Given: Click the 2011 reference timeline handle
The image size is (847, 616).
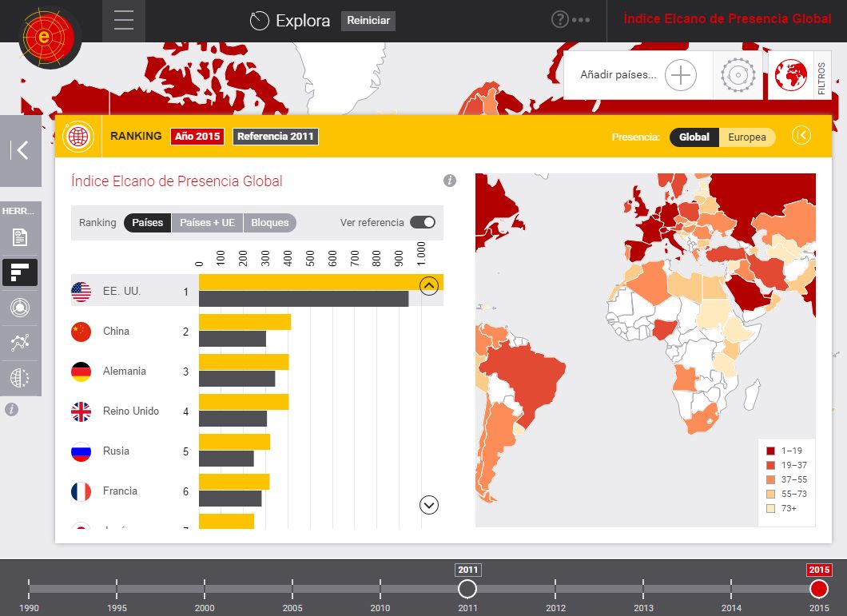Looking at the screenshot, I should pos(467,589).
